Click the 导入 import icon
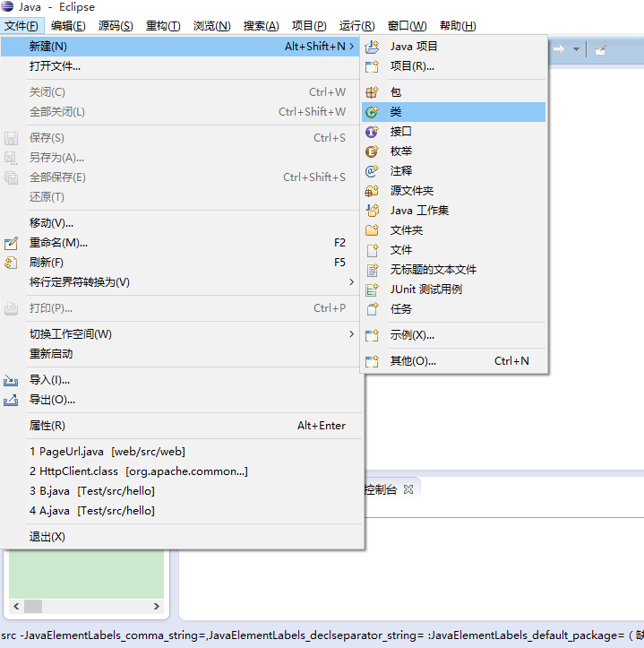 pyautogui.click(x=11, y=380)
